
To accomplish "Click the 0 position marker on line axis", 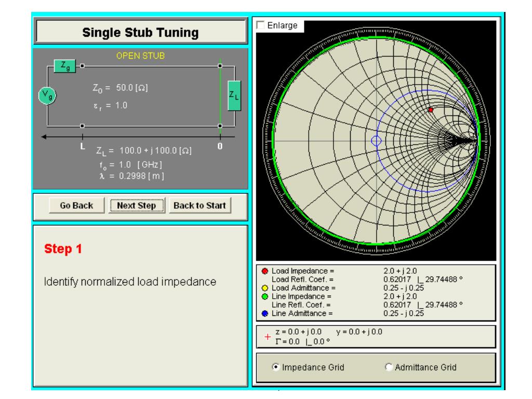I will click(x=220, y=146).
